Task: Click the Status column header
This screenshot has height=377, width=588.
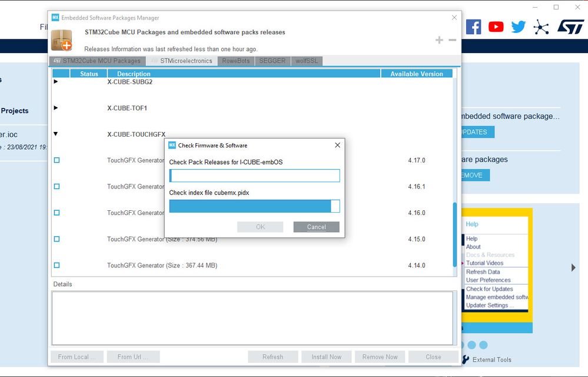Action: 89,74
